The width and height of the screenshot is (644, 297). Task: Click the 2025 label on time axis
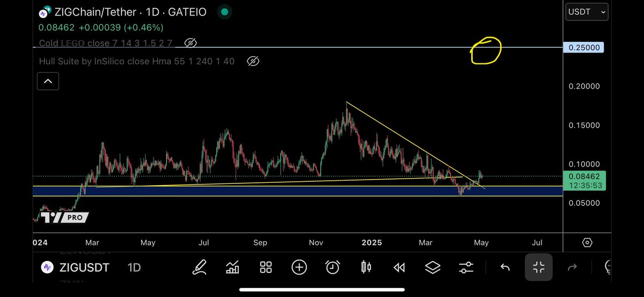pos(371,242)
